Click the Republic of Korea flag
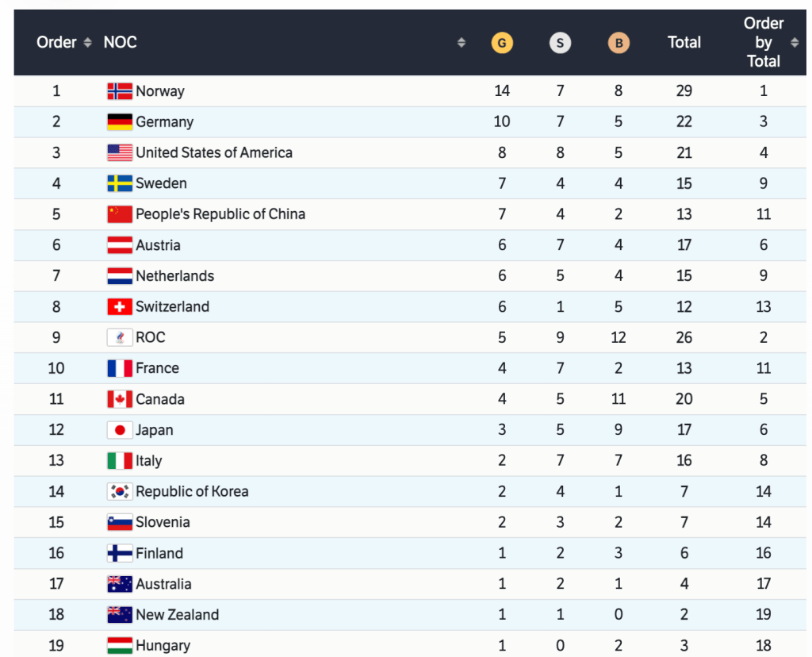The height and width of the screenshot is (657, 812). [120, 492]
